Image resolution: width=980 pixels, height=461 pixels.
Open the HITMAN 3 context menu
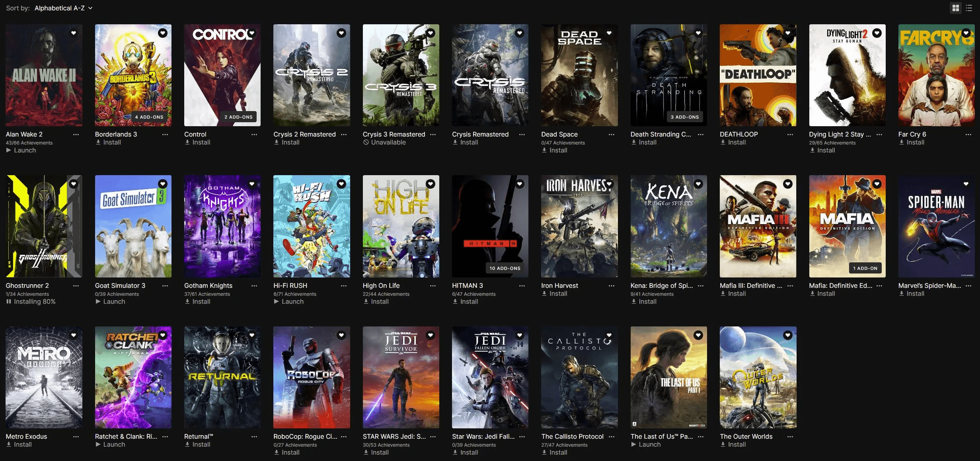tap(522, 286)
